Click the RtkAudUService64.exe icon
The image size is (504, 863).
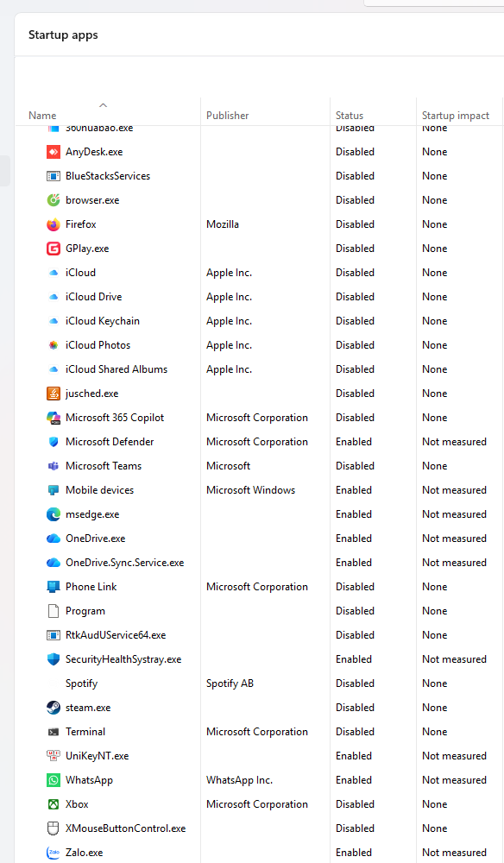(x=54, y=635)
